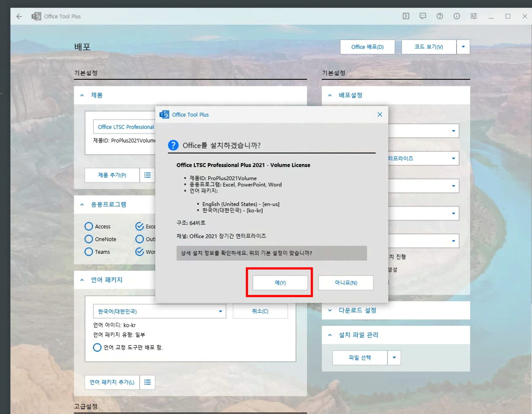The image size is (532, 414).
Task: Open the command box icon in title bar
Action: coord(406,16)
